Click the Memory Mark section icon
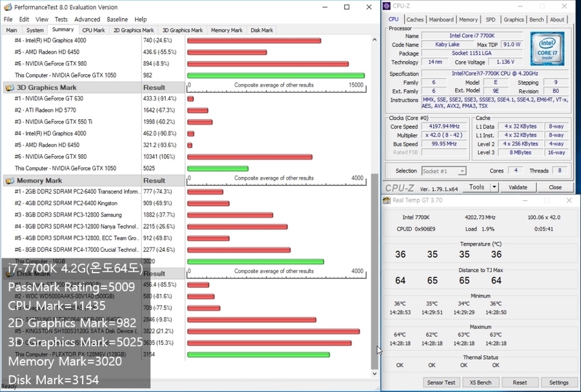This screenshot has height=392, width=581. point(9,181)
